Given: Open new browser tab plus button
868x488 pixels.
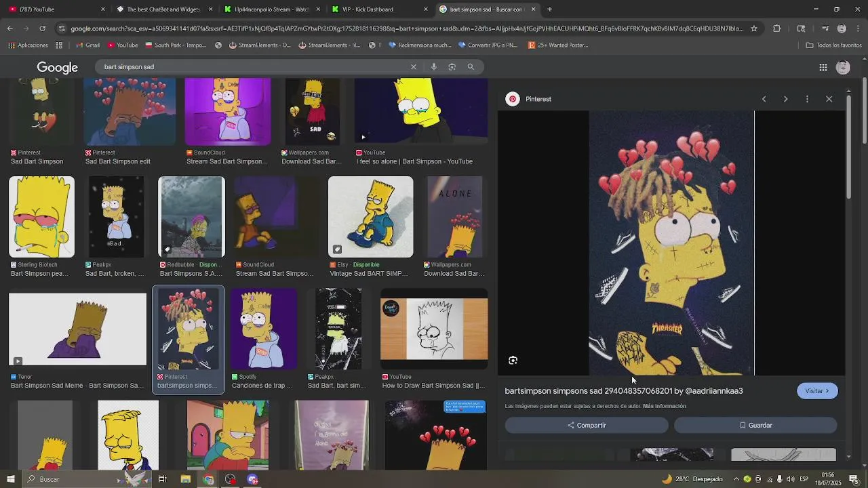Looking at the screenshot, I should (x=549, y=9).
